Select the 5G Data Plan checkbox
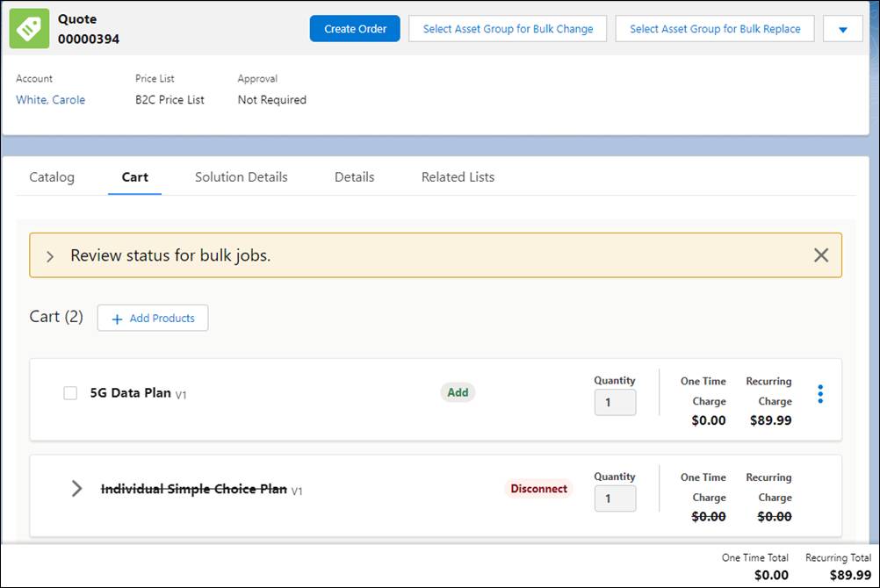Screen dimensions: 880x588 point(70,393)
